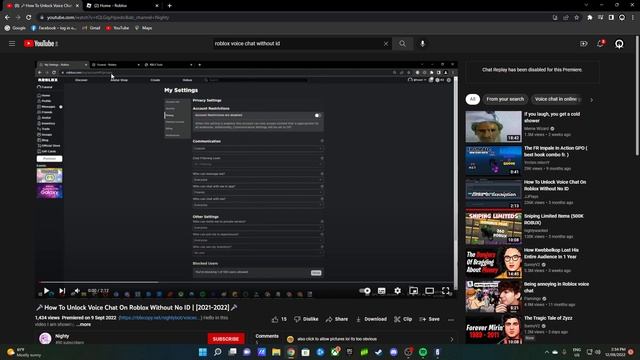
Task: Select the All filter chip
Action: click(x=473, y=99)
